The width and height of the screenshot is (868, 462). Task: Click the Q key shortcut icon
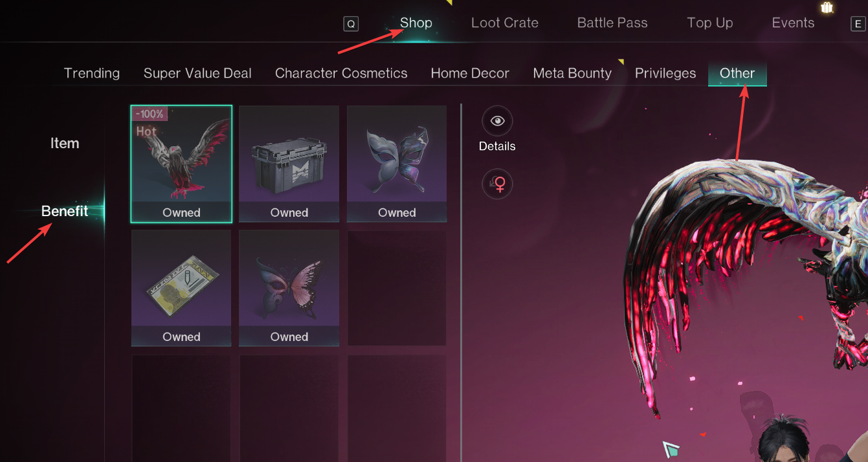(x=351, y=24)
